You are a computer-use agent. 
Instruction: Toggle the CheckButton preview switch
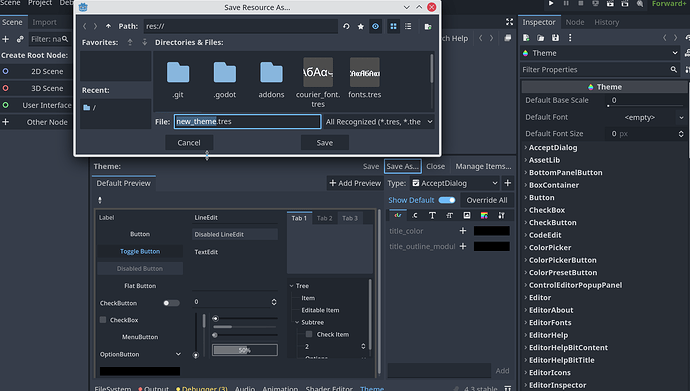[x=171, y=303]
